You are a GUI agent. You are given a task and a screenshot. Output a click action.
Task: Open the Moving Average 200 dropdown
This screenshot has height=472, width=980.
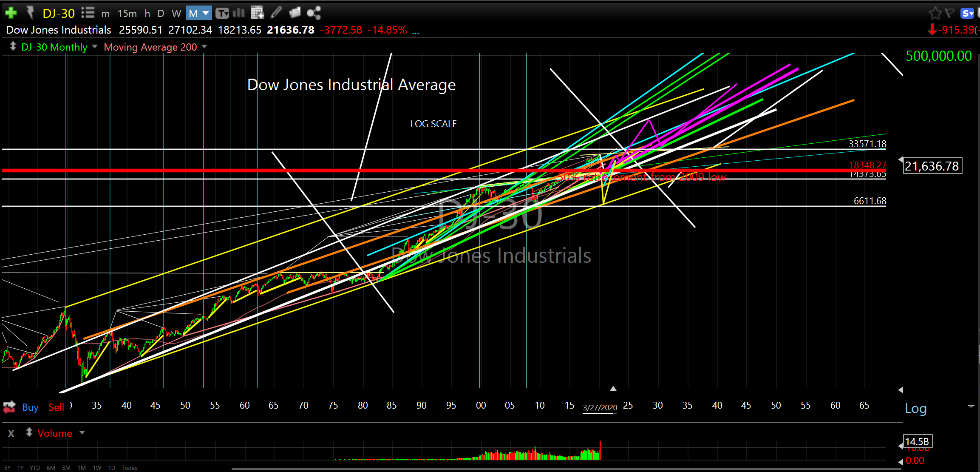(204, 47)
